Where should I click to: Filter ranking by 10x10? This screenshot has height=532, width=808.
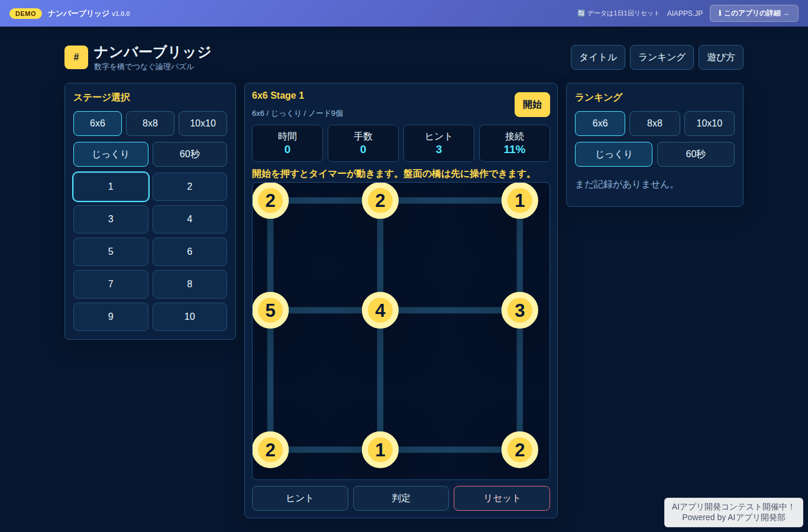point(709,124)
